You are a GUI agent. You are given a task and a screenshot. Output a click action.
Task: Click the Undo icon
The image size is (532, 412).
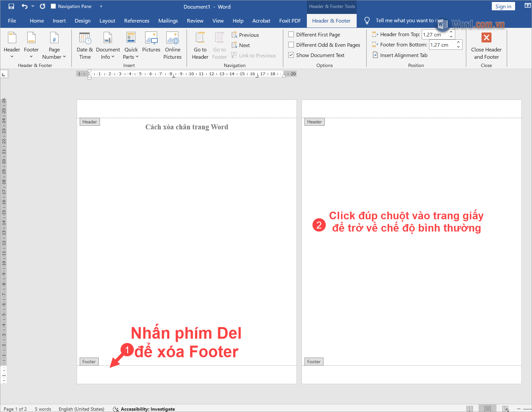(24, 6)
